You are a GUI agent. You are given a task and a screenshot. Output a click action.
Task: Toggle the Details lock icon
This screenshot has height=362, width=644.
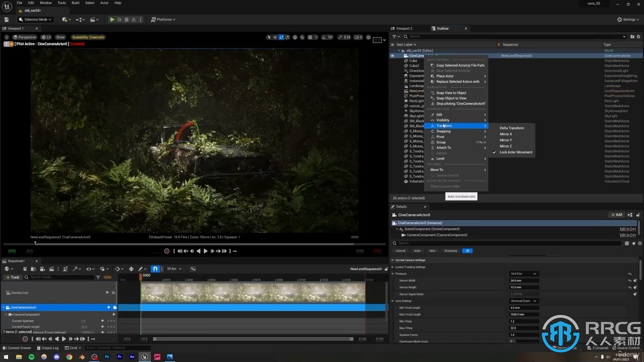pyautogui.click(x=637, y=215)
